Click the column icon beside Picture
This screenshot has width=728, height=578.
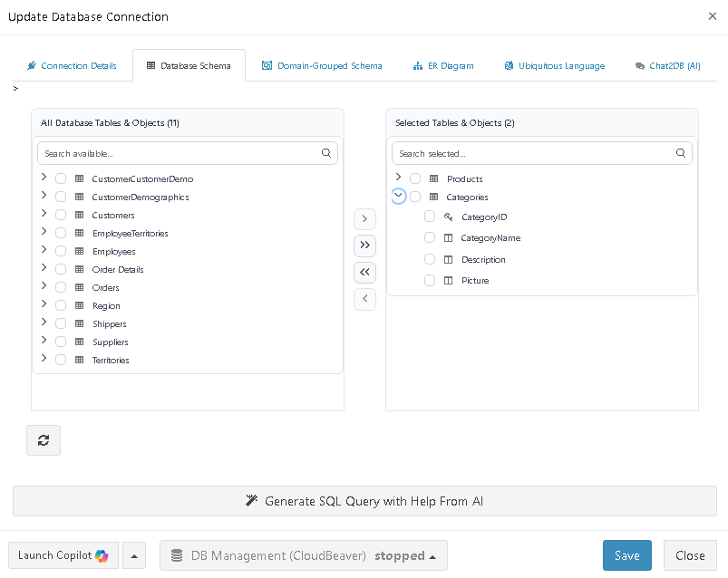[448, 280]
